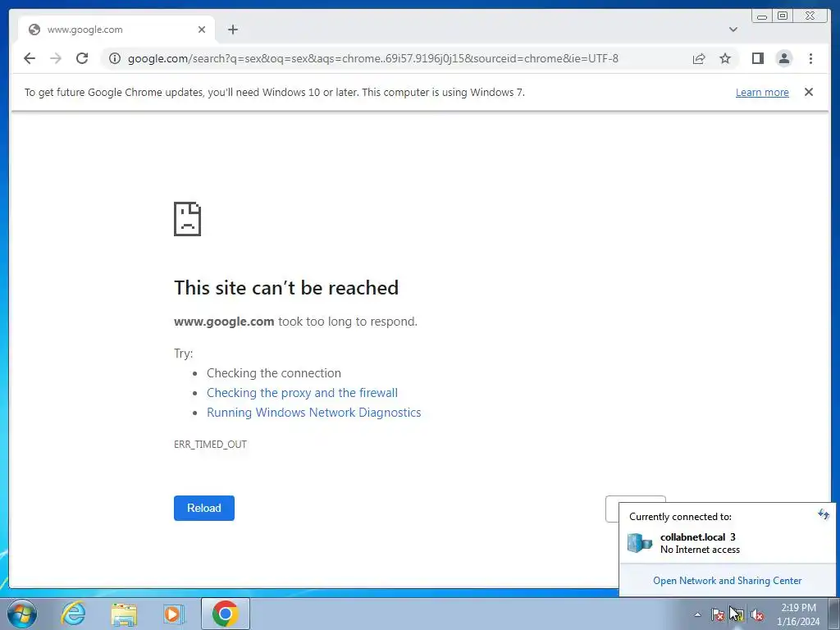Viewport: 840px width, 630px height.
Task: Select the www.google.com tab
Action: coord(116,30)
